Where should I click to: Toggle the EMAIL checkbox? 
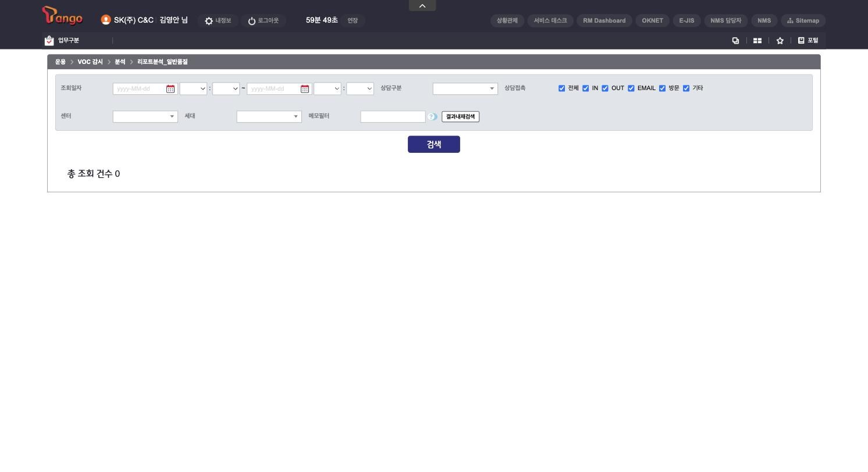(631, 88)
